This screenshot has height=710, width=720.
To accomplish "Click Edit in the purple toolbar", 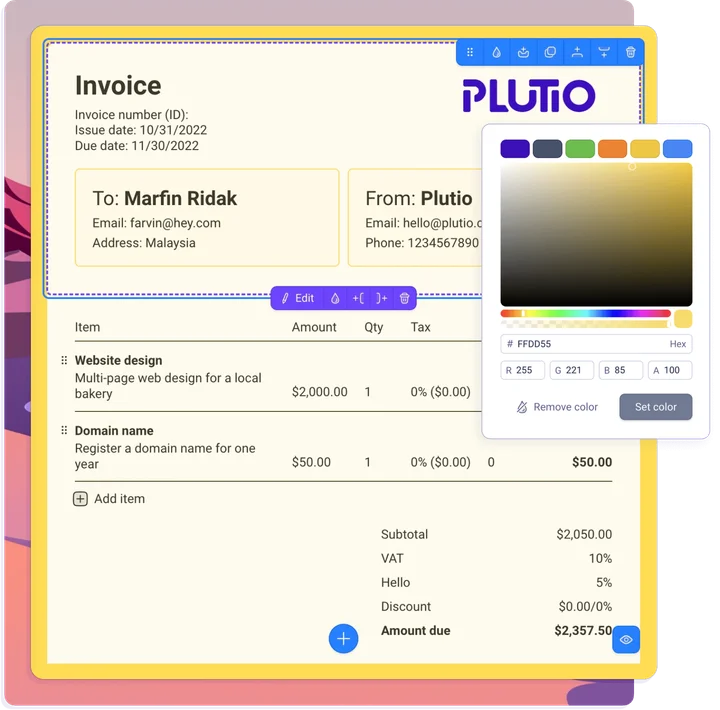I will click(x=297, y=298).
